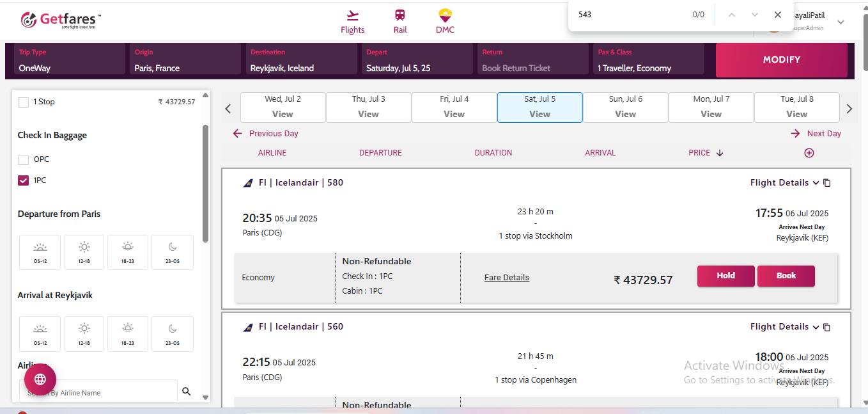Select 23-05 night arrival at Reykjavik

[x=173, y=333]
